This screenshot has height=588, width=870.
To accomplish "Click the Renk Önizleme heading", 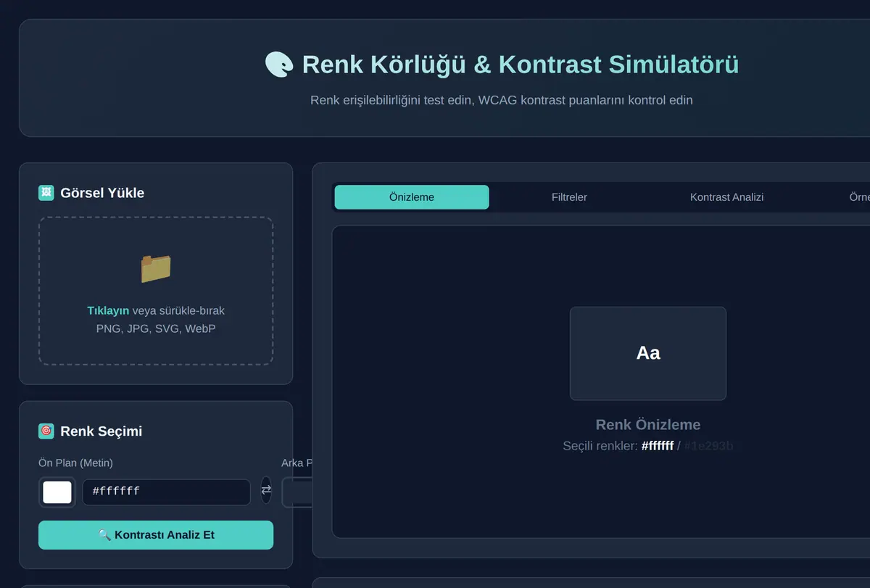I will (648, 425).
